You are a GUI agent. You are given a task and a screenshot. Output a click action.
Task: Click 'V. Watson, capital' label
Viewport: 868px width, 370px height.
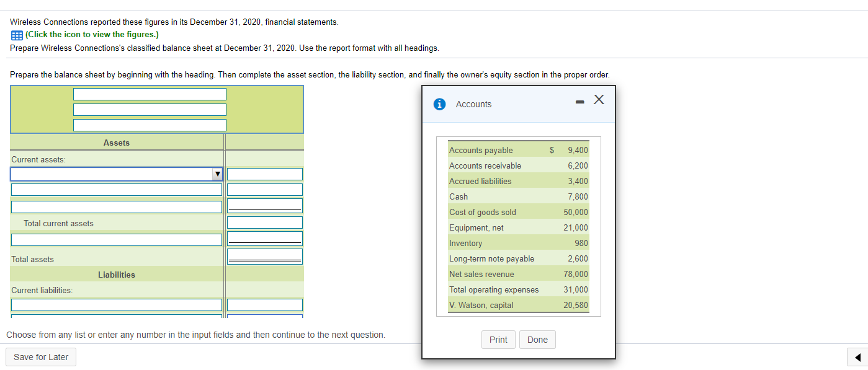(x=481, y=305)
